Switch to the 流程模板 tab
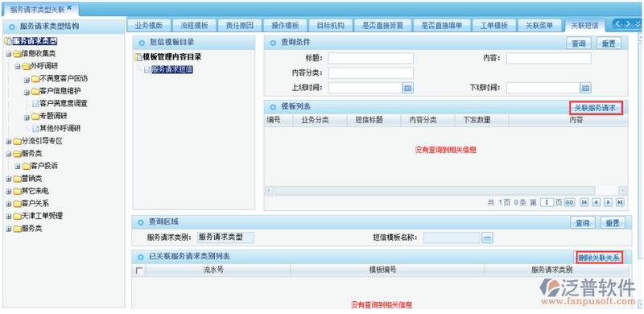Screen dimensions: 644x314 click(194, 26)
